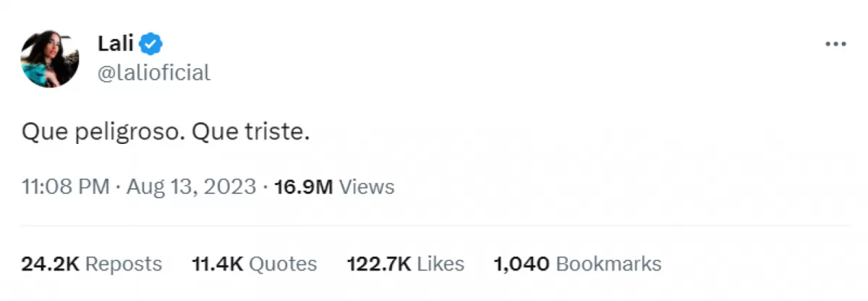
Task: Click the Bookmarks label
Action: tap(608, 263)
